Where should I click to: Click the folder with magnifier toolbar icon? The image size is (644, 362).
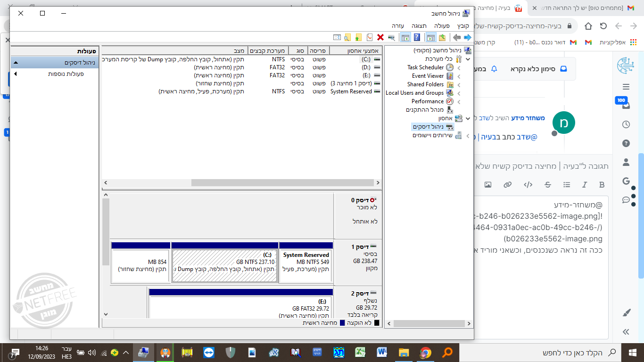pyautogui.click(x=347, y=37)
